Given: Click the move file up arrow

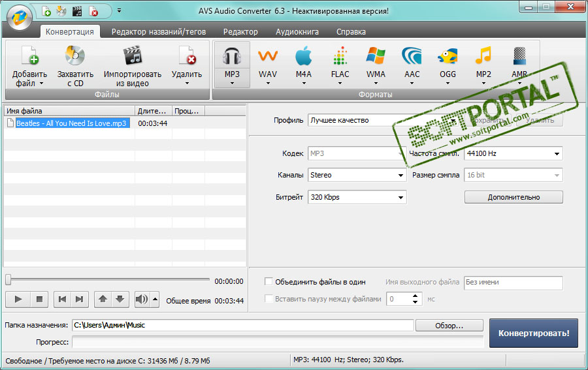Looking at the screenshot, I should [x=103, y=299].
